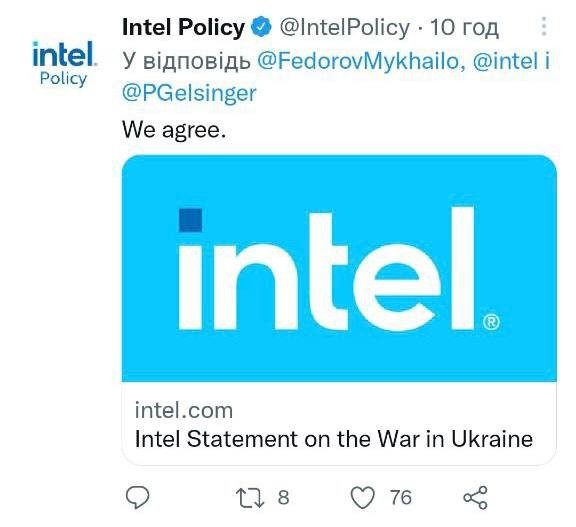Open the reply comment icon
This screenshot has width=576, height=527.
click(137, 497)
